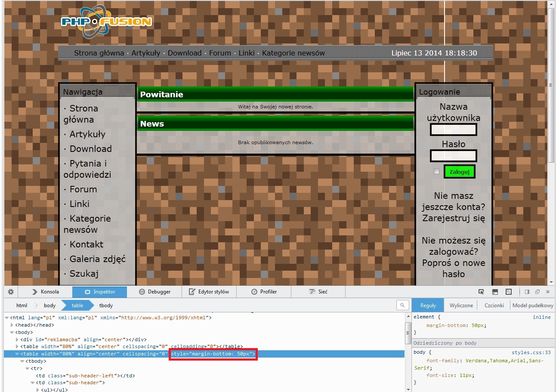Viewport: 556px width, 392px height.
Task: Open styles.css:33 source link
Action: 531,352
